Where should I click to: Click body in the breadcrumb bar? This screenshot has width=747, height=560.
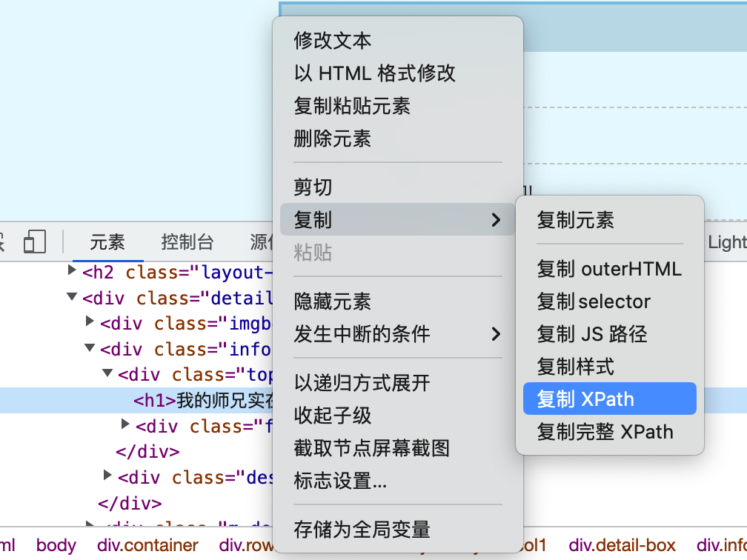coord(56,544)
